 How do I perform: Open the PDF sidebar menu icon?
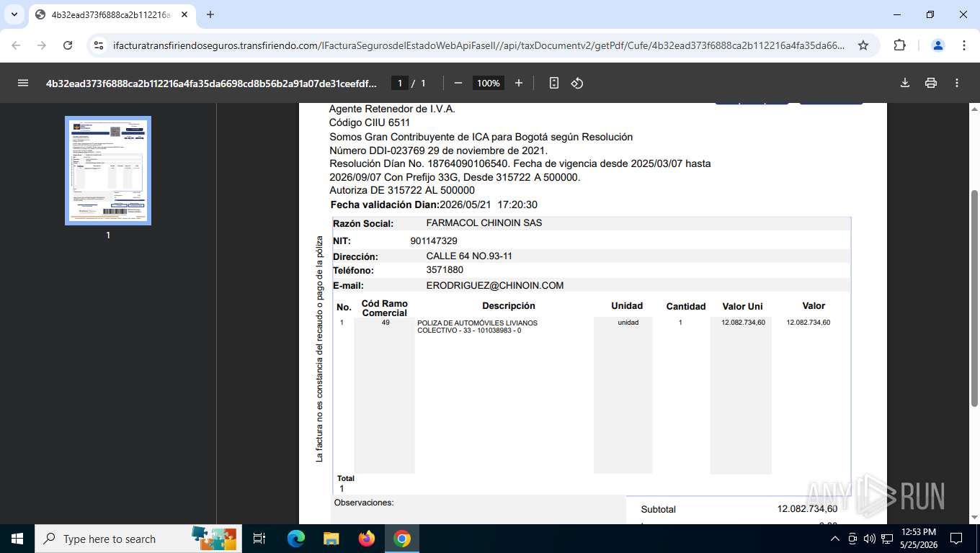point(23,83)
